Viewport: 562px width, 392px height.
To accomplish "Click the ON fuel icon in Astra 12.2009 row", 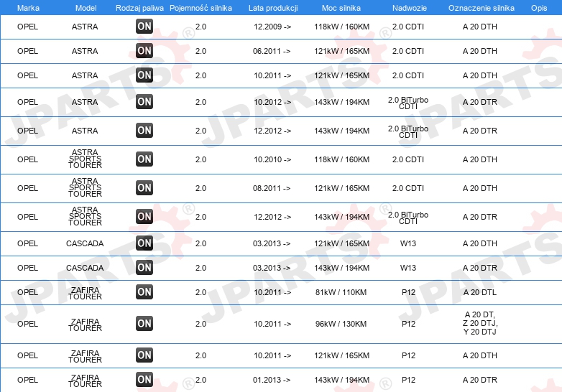I will [144, 26].
